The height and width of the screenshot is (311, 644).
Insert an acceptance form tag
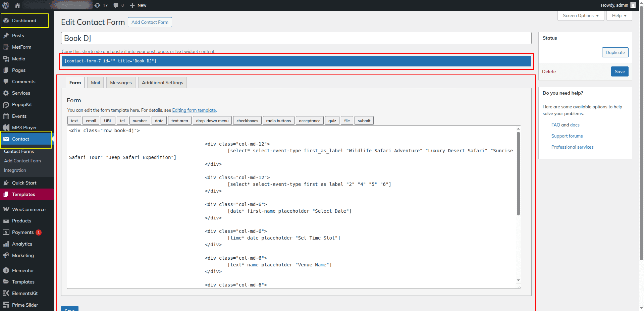click(309, 121)
